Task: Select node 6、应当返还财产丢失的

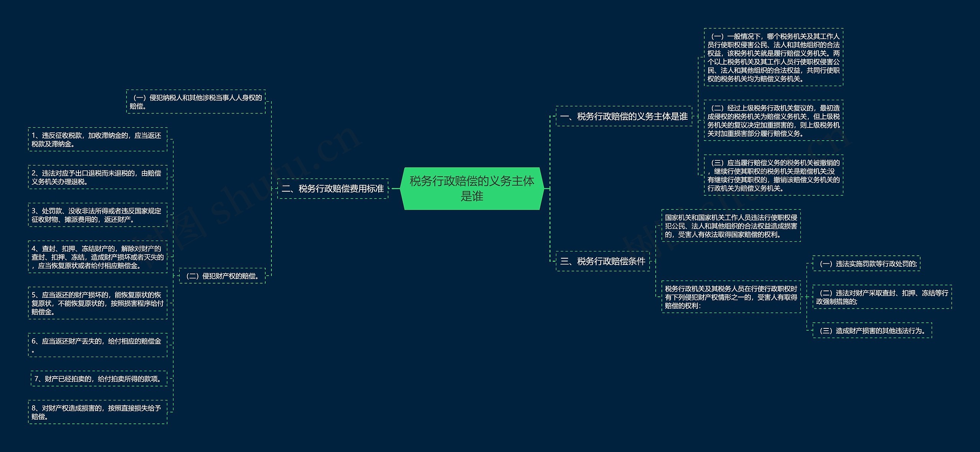Action: [x=98, y=345]
